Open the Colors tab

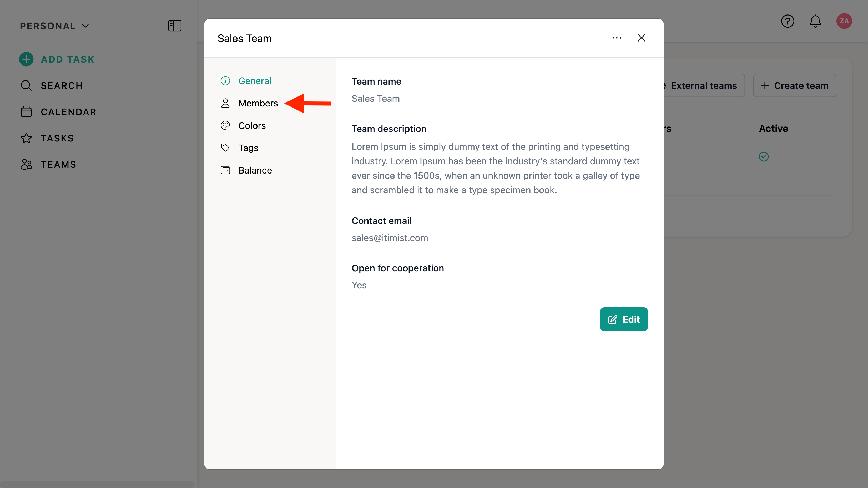pos(252,126)
